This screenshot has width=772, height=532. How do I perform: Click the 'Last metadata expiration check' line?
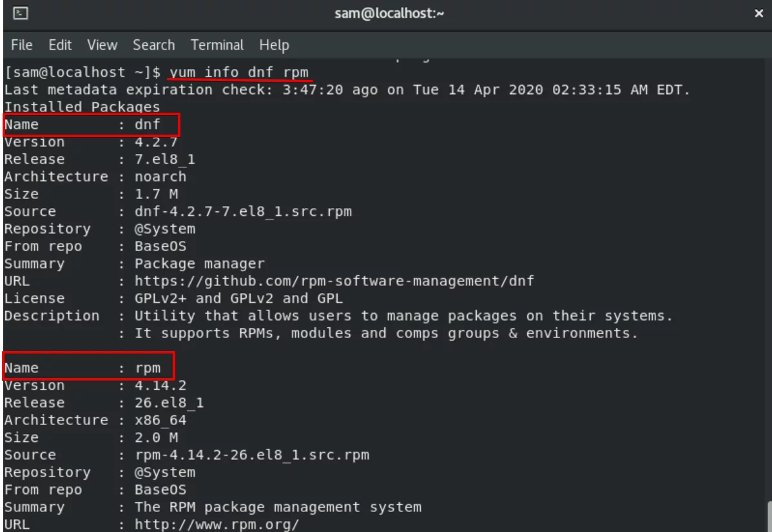point(347,90)
